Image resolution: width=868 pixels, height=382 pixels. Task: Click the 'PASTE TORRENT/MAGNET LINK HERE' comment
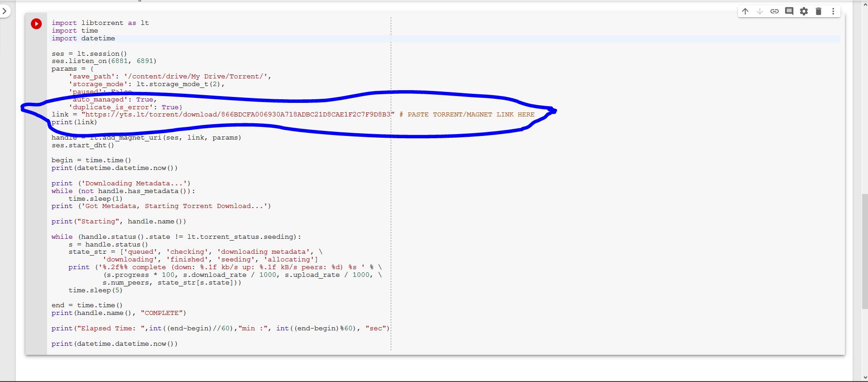coord(470,115)
